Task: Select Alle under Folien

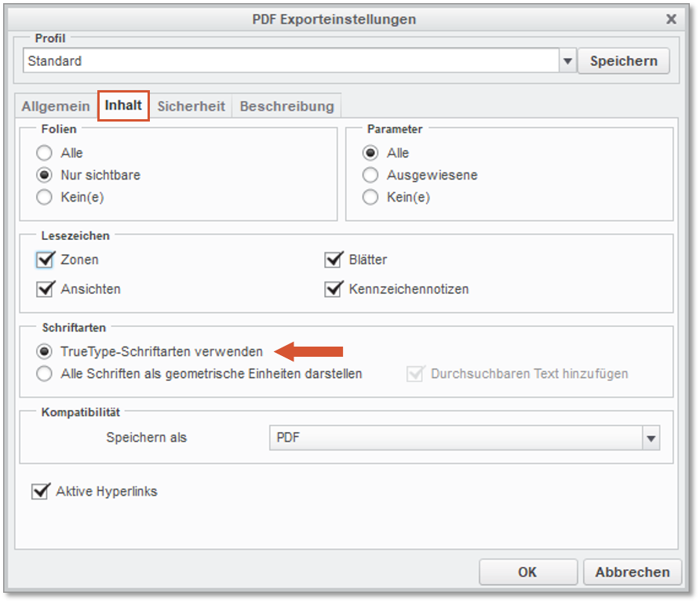Action: (45, 154)
